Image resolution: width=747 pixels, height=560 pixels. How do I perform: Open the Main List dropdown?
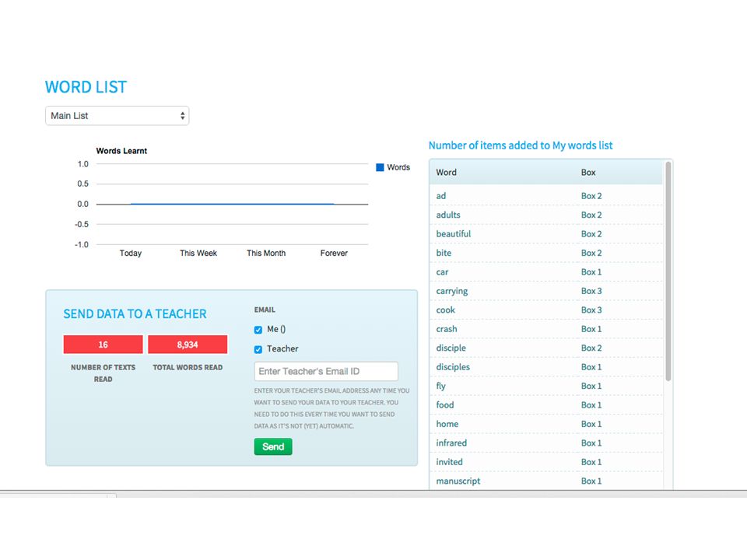click(x=117, y=116)
